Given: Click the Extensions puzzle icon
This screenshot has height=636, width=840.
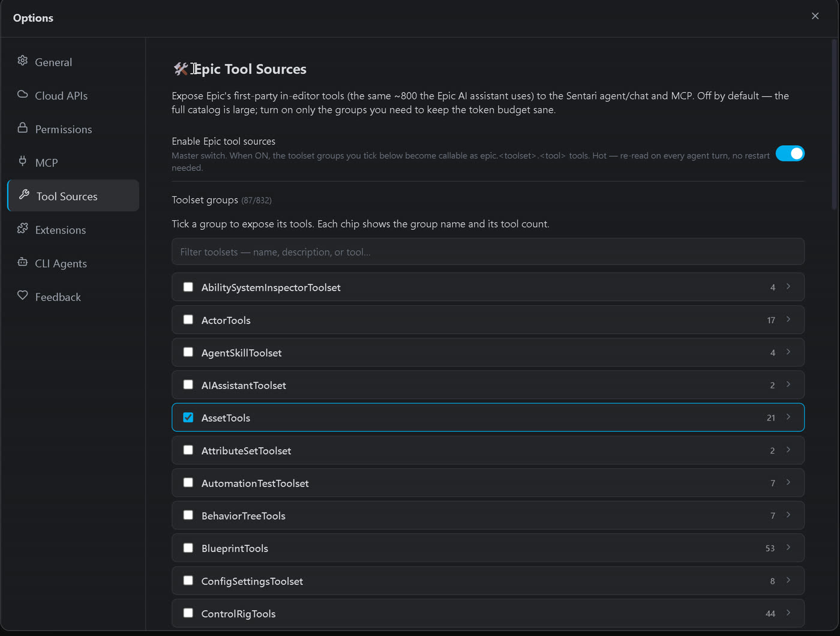Looking at the screenshot, I should point(23,229).
